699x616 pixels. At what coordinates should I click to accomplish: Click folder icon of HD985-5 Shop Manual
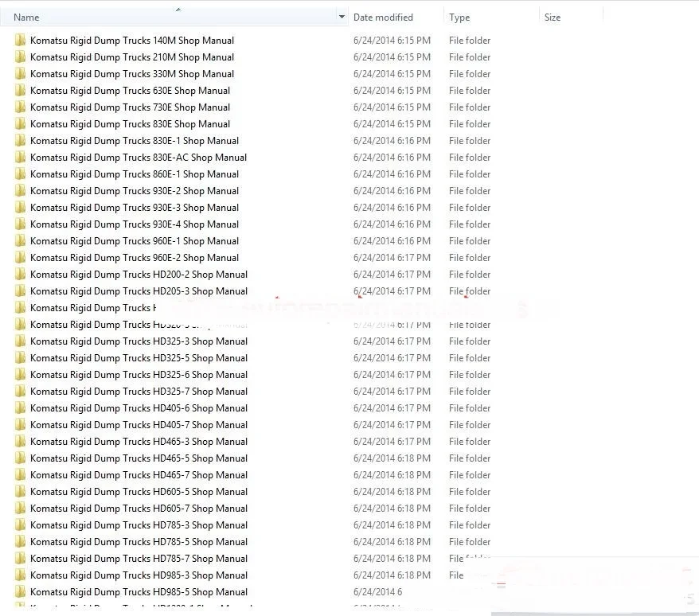[20, 592]
